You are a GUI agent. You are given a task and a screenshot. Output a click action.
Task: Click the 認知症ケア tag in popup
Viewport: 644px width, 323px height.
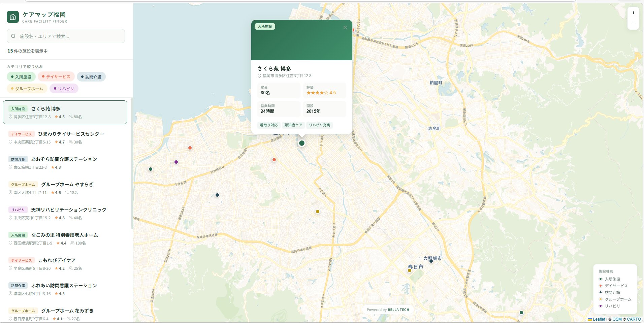point(293,125)
